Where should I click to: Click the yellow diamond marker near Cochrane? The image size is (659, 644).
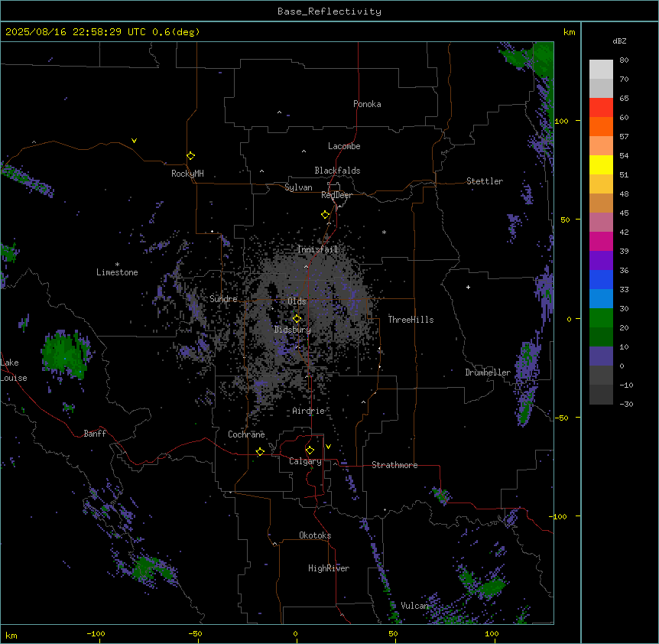click(260, 451)
